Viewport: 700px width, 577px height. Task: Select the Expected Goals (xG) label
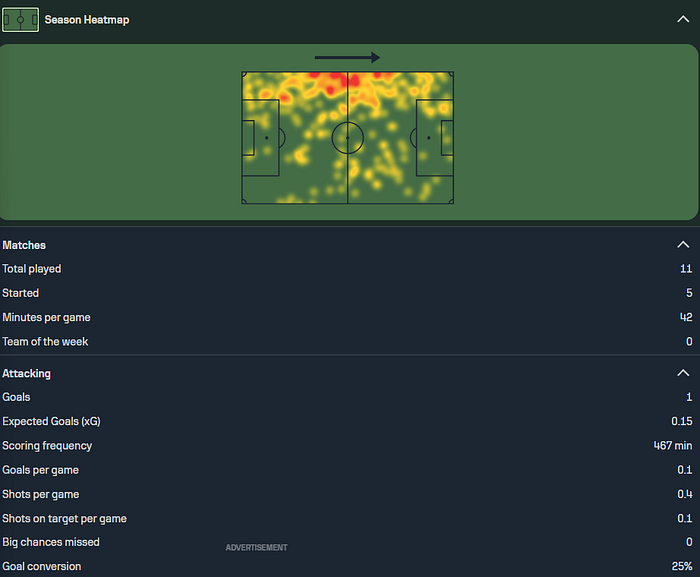point(51,422)
